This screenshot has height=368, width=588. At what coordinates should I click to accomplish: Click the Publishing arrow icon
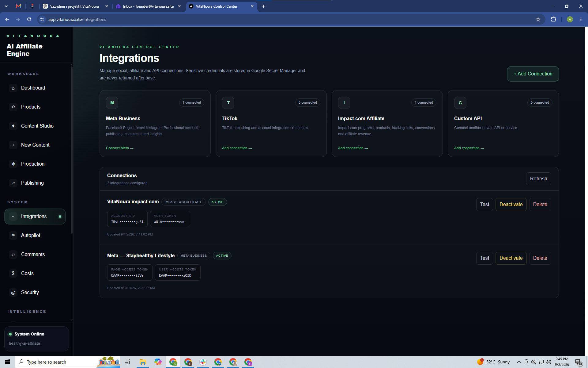13,183
